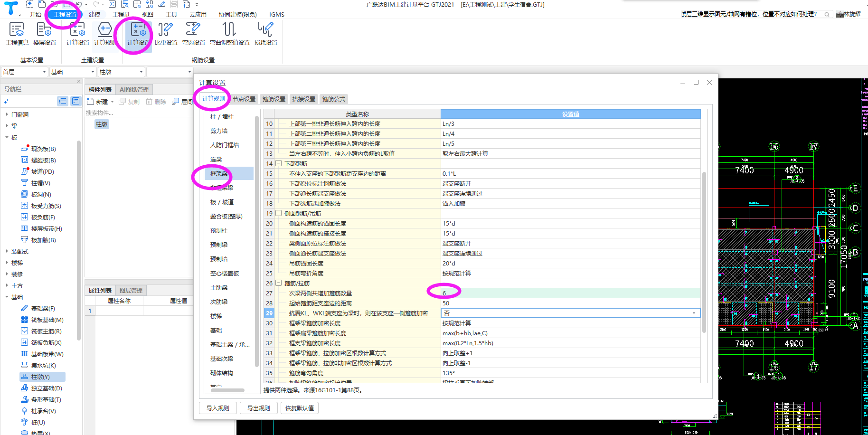Open 计算规则 under 土建设置 group
Screen dimensions: 868x435
click(x=105, y=33)
